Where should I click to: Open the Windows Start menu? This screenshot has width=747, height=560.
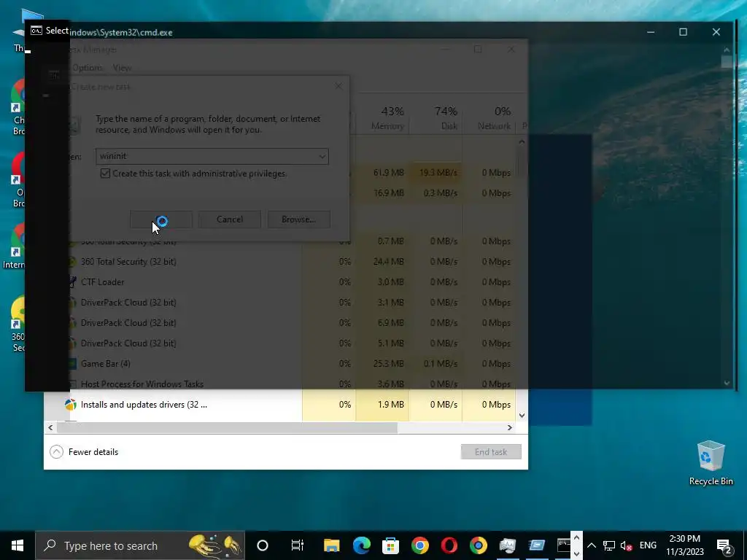[x=18, y=545]
